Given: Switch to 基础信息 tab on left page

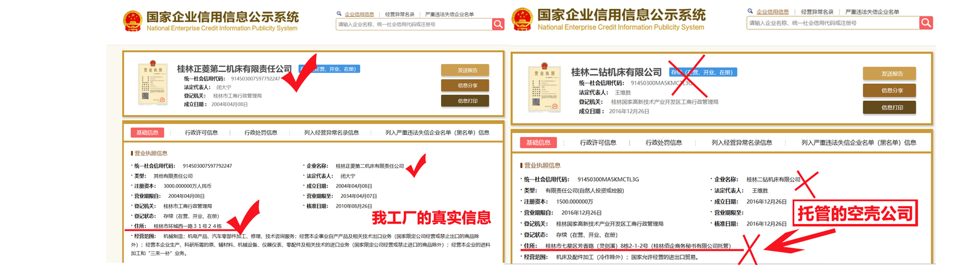Looking at the screenshot, I should coord(148,132).
